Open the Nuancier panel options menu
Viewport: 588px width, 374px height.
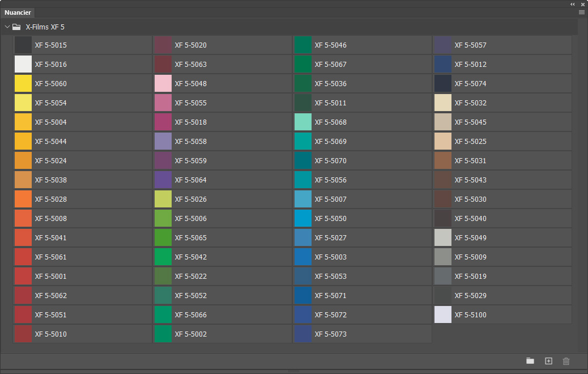(x=582, y=12)
